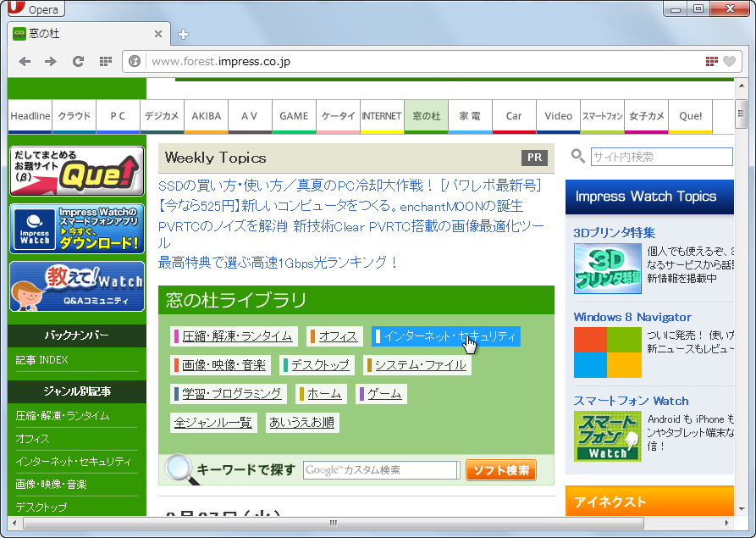Viewport: 756px width, 538px height.
Task: Click the magnifier icon by サイト内検索
Action: pyautogui.click(x=577, y=157)
